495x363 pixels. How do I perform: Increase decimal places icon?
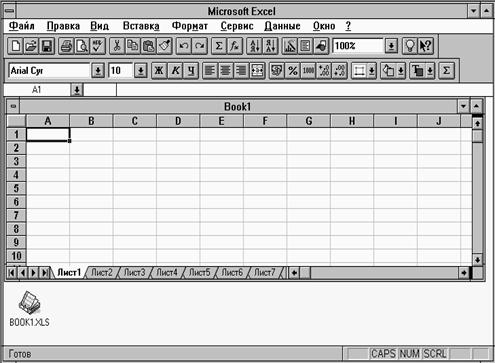[324, 71]
